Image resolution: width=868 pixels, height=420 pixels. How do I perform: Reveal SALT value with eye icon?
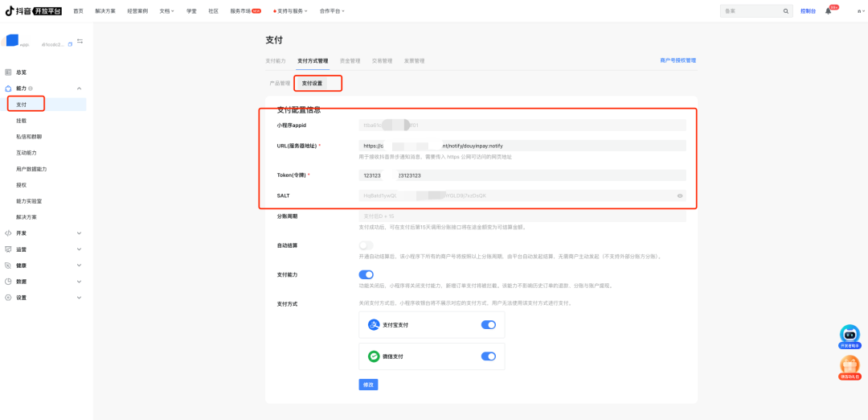click(x=680, y=196)
